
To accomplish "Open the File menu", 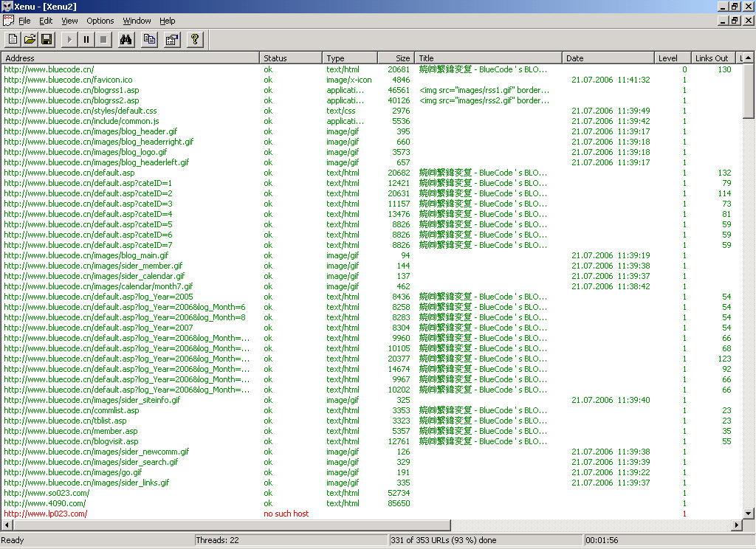I will 24,21.
